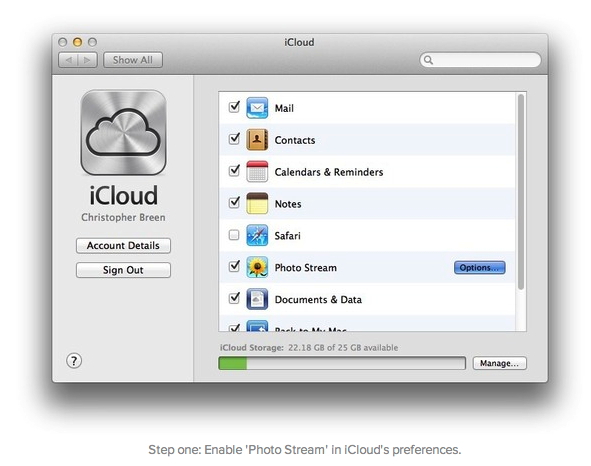Click the Sign Out button
This screenshot has height=466, width=591.
tap(123, 270)
